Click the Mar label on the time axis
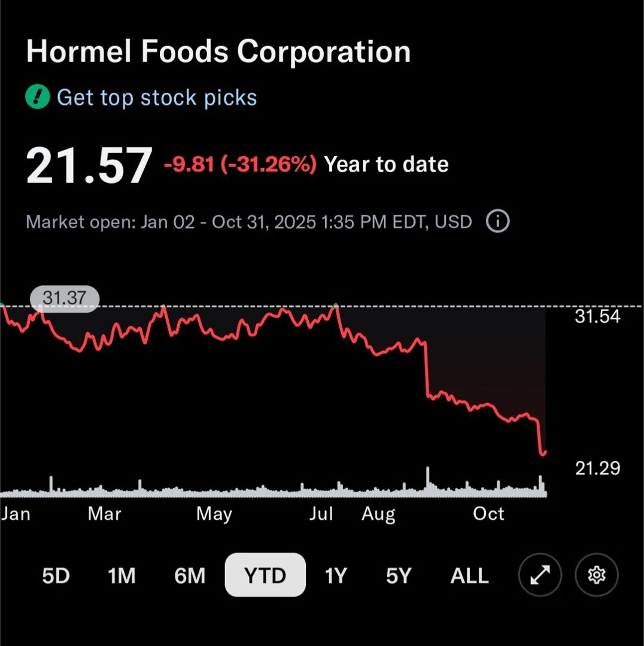Screen dimensions: 644x646 pyautogui.click(x=105, y=513)
